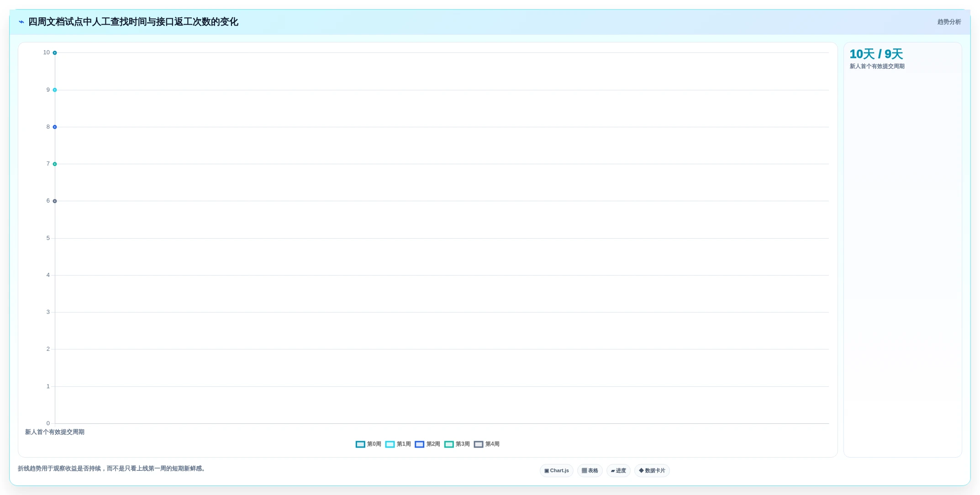
Task: Select the Chart.js tag
Action: point(557,470)
